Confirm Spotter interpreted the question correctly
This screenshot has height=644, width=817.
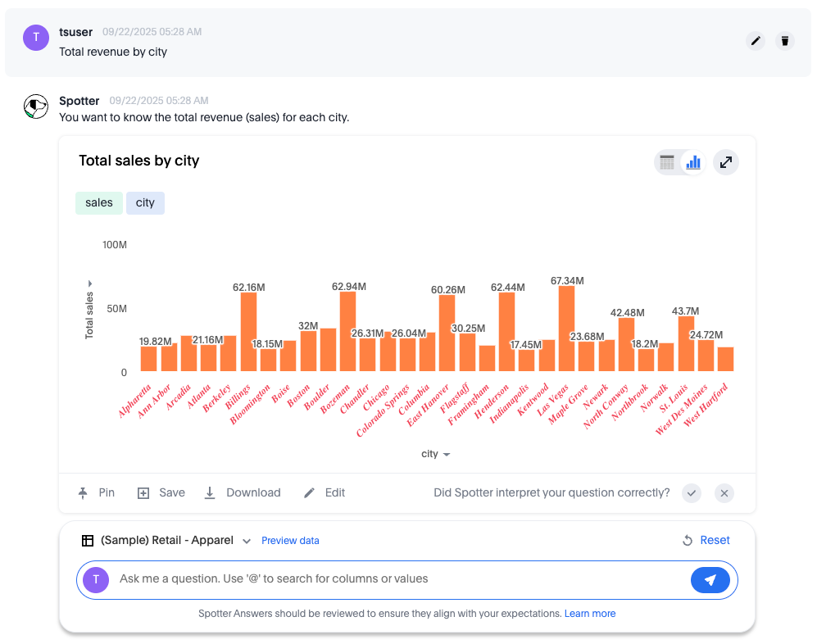pyautogui.click(x=692, y=493)
